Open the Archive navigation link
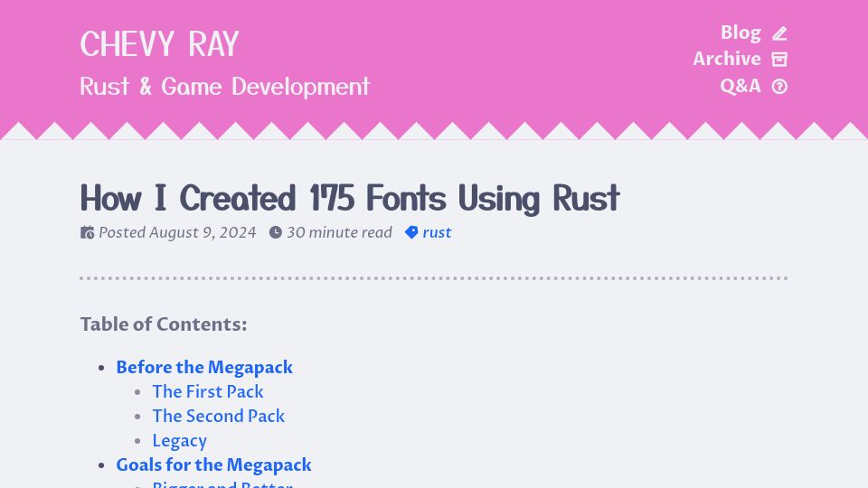Screen dimensions: 868x488 (x=727, y=59)
